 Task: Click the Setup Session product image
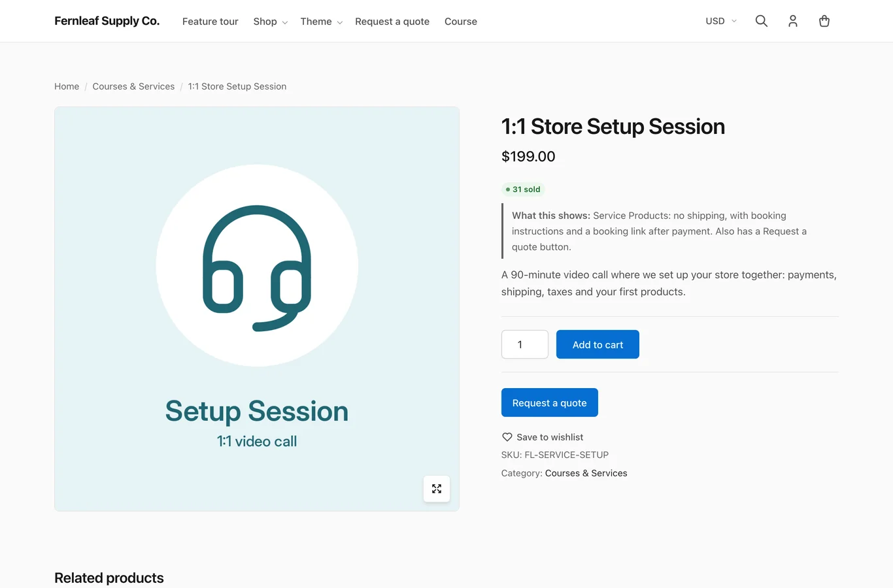[257, 309]
